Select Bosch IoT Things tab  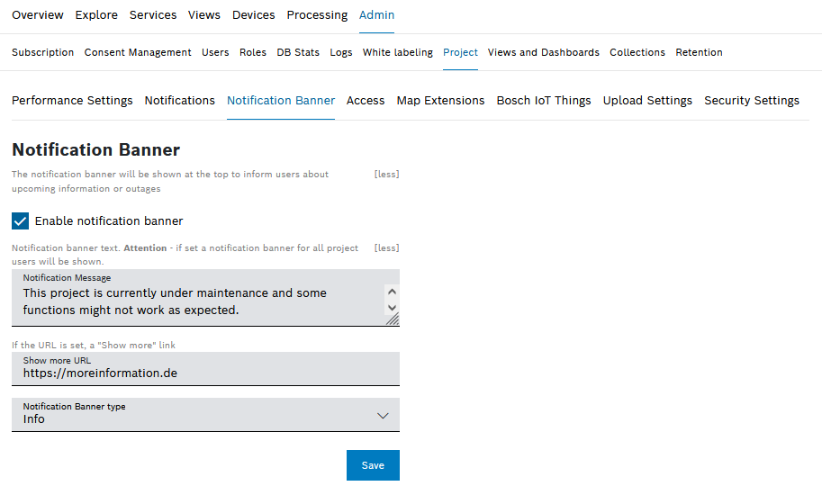[x=544, y=101]
